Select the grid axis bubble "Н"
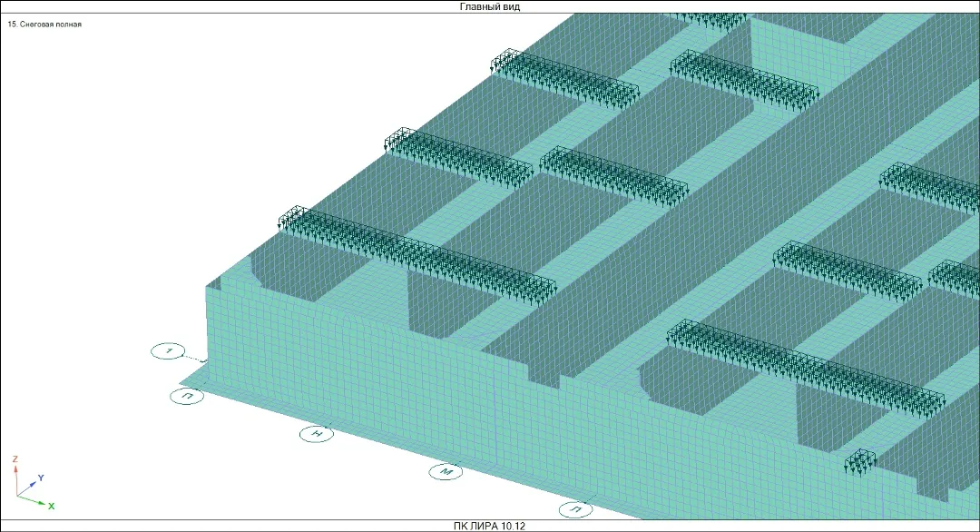This screenshot has width=980, height=532. click(x=317, y=434)
